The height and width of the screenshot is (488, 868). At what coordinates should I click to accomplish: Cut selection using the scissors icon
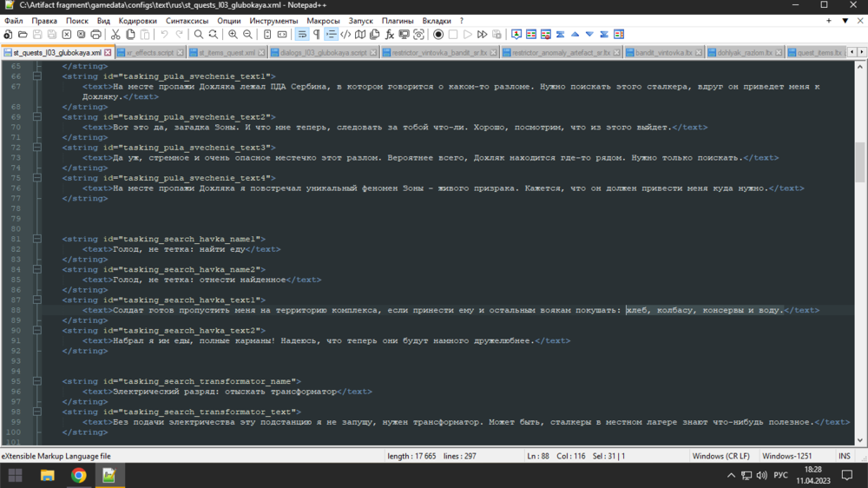[x=115, y=35]
